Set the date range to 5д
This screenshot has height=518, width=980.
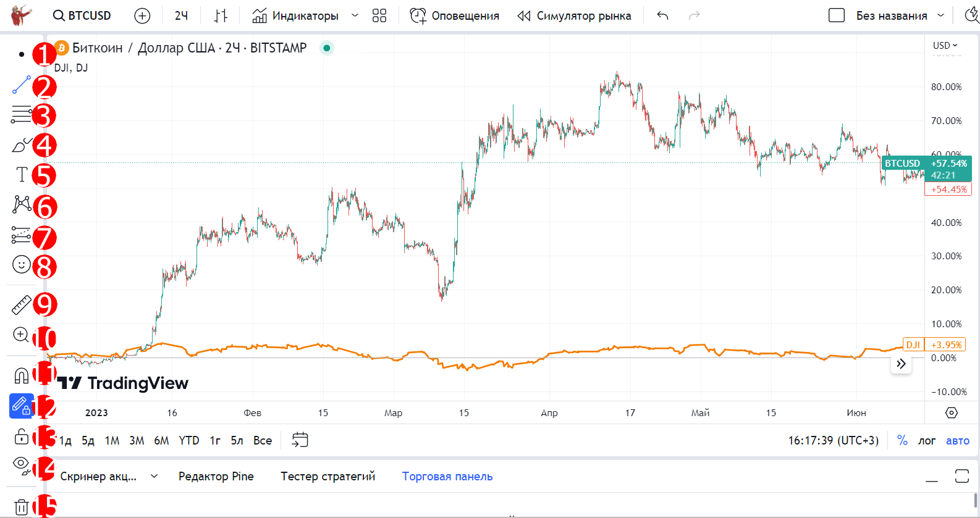[x=88, y=440]
